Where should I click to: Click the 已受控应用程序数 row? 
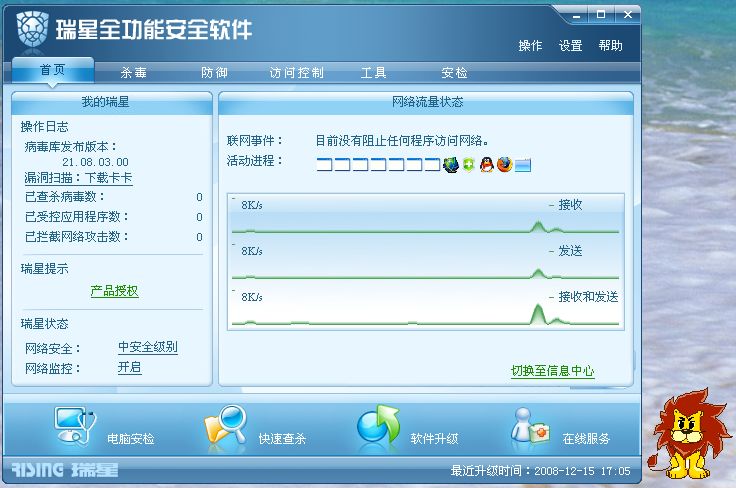point(113,217)
